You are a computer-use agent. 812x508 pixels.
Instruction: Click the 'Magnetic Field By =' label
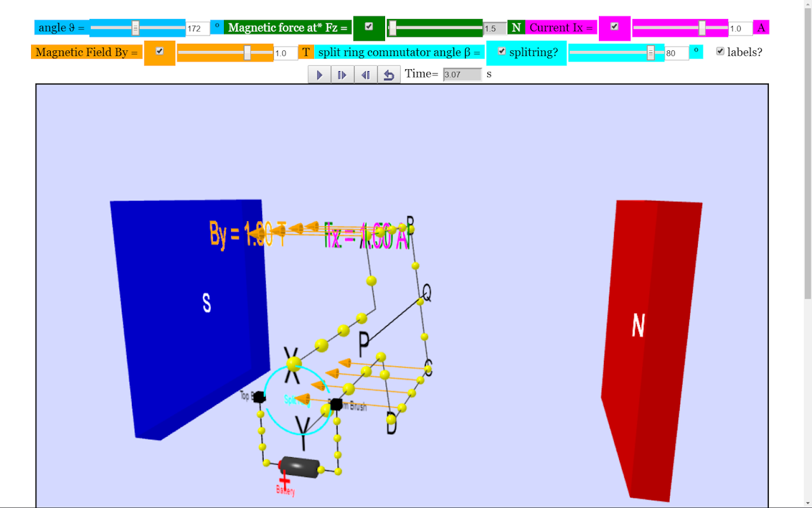(86, 52)
